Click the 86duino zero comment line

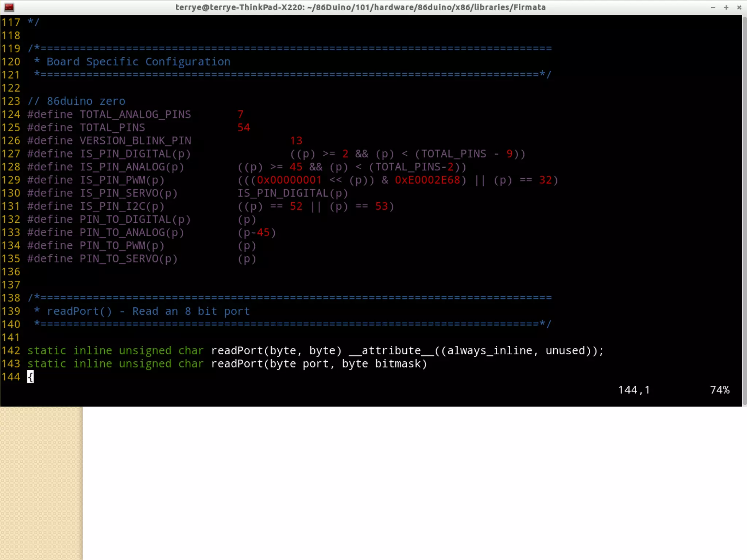(x=77, y=101)
